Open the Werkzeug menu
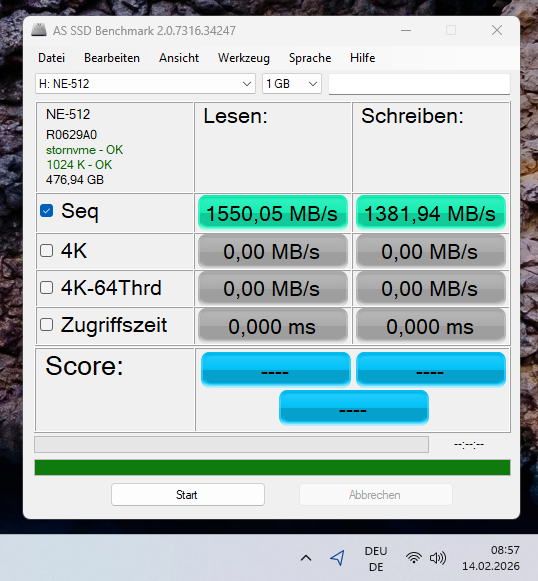Viewport: 538px width, 581px height. pos(244,58)
